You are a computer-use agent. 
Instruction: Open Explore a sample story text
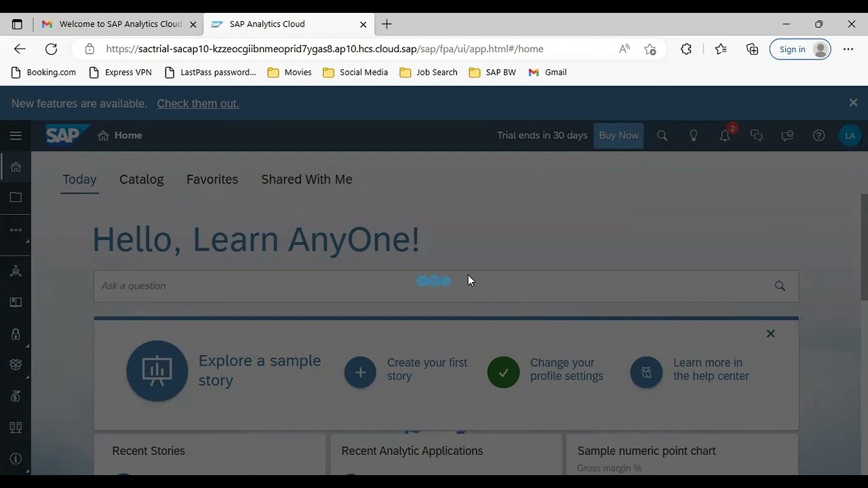point(260,370)
